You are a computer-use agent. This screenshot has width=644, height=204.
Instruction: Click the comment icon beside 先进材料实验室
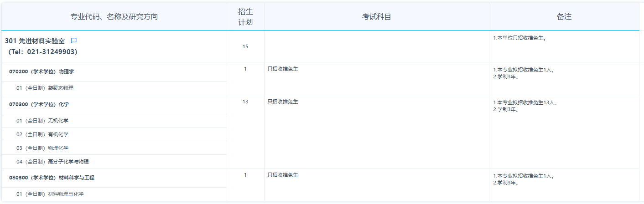(74, 41)
